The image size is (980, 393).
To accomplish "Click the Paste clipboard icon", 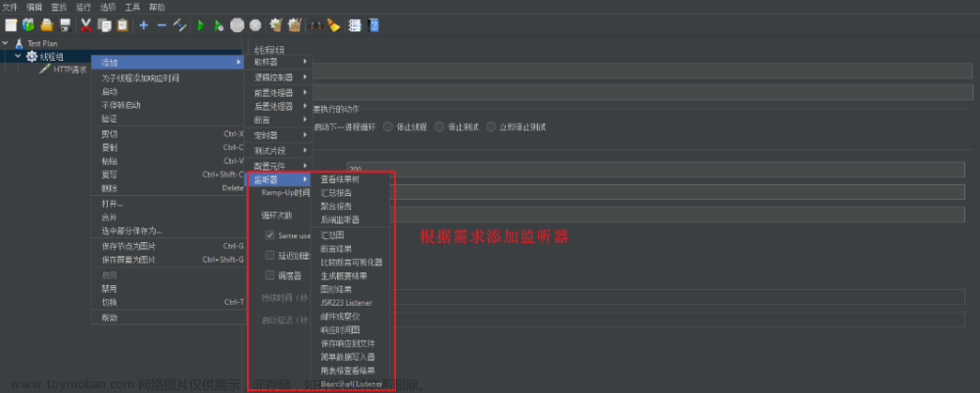I will [x=122, y=25].
